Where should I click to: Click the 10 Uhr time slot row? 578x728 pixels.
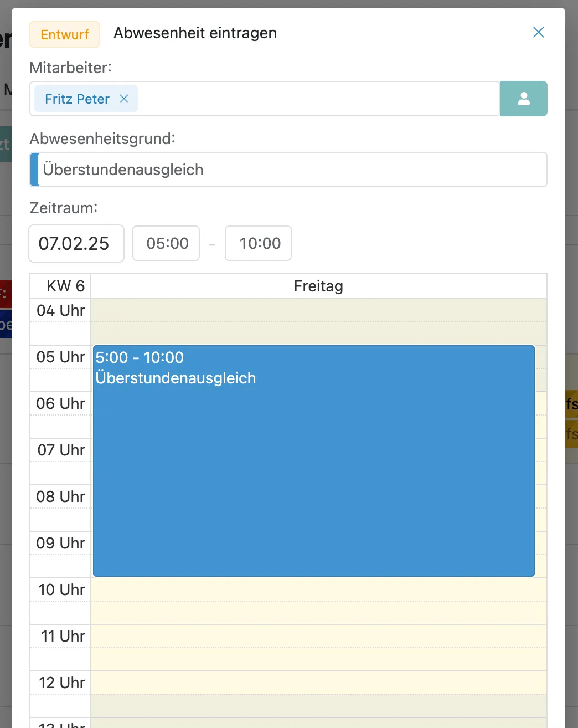(x=318, y=589)
